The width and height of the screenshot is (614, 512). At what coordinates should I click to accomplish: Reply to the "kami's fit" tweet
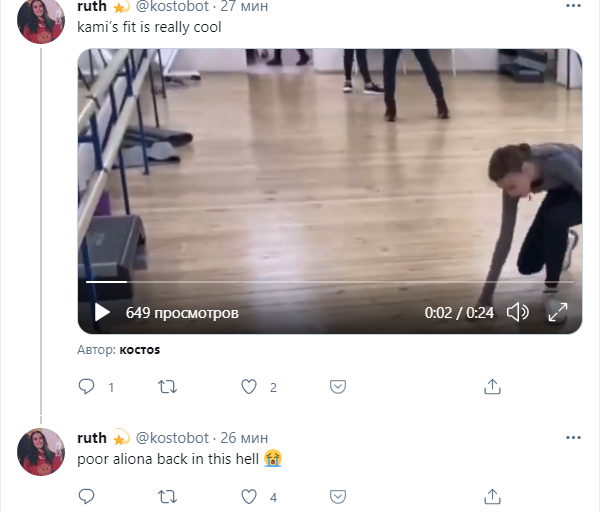pos(87,386)
